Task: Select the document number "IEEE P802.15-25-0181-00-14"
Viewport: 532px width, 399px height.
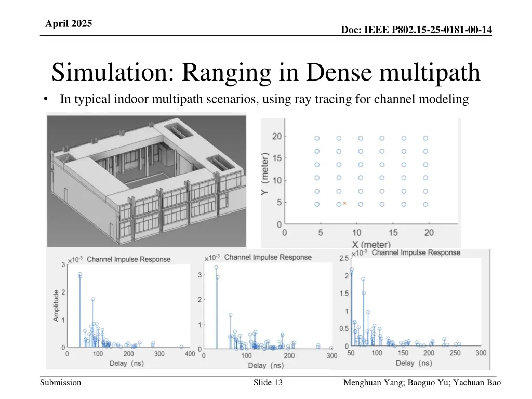Action: tap(428, 30)
